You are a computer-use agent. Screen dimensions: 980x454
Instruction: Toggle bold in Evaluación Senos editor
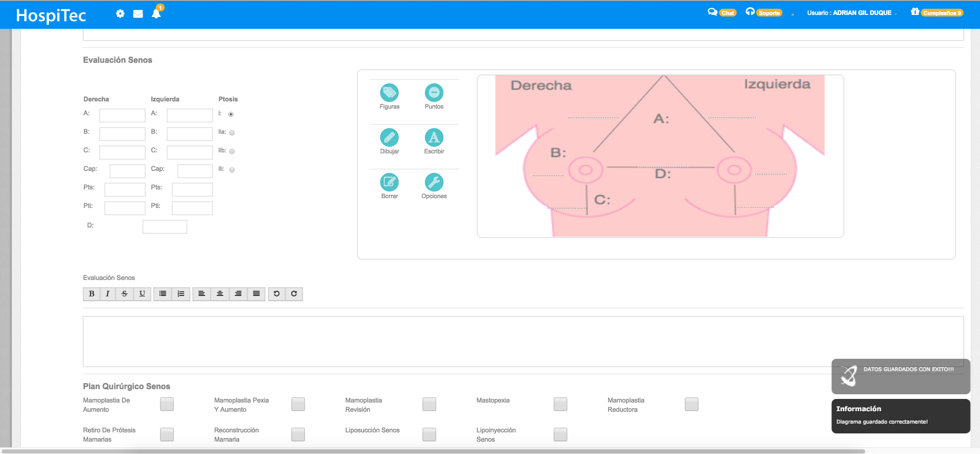coord(92,294)
